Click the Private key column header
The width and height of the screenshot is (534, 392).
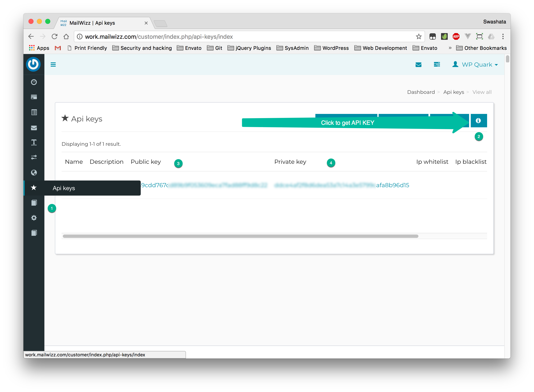tap(290, 162)
